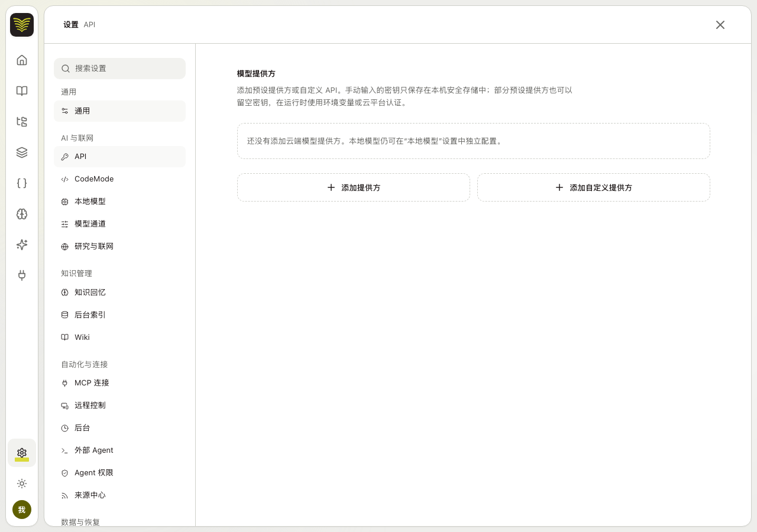Click the AI 与联网 section label
757x532 pixels.
(x=77, y=138)
